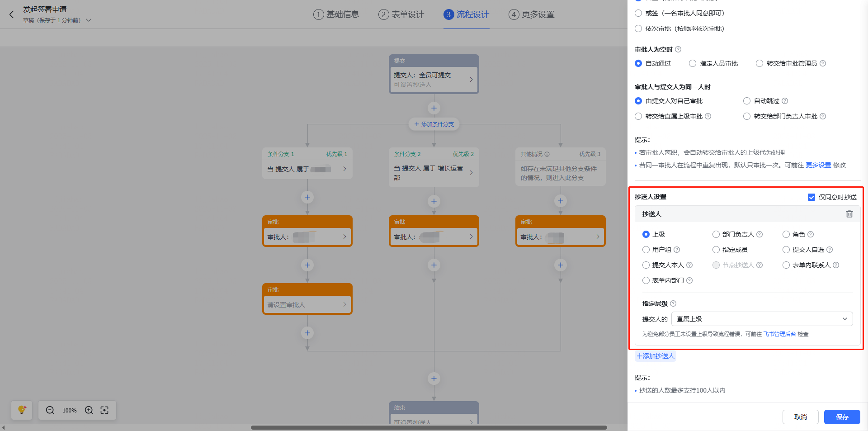
Task: Add a node below the 请设置审批人 node
Action: pyautogui.click(x=307, y=333)
